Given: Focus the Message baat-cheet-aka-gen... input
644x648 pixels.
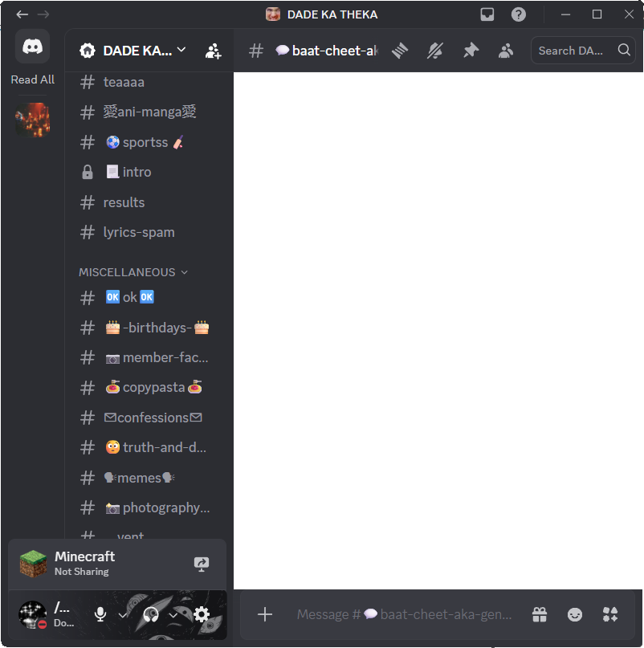Looking at the screenshot, I should tap(405, 614).
